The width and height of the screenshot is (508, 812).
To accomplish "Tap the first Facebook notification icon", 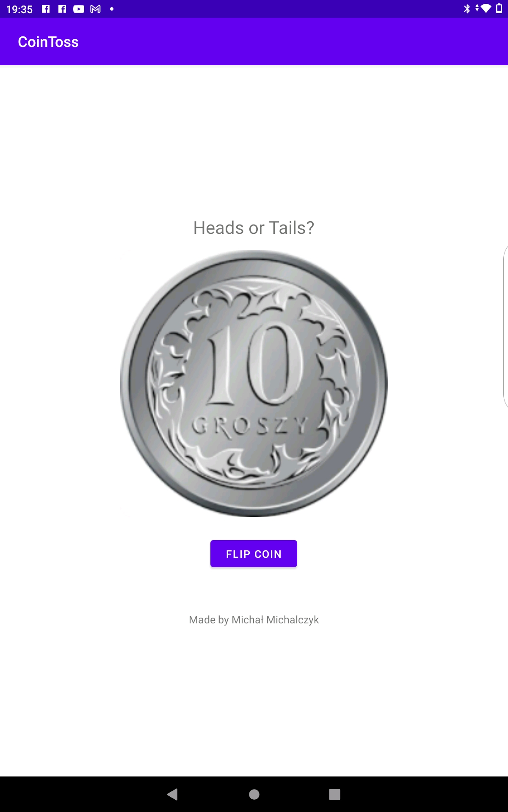I will point(46,9).
